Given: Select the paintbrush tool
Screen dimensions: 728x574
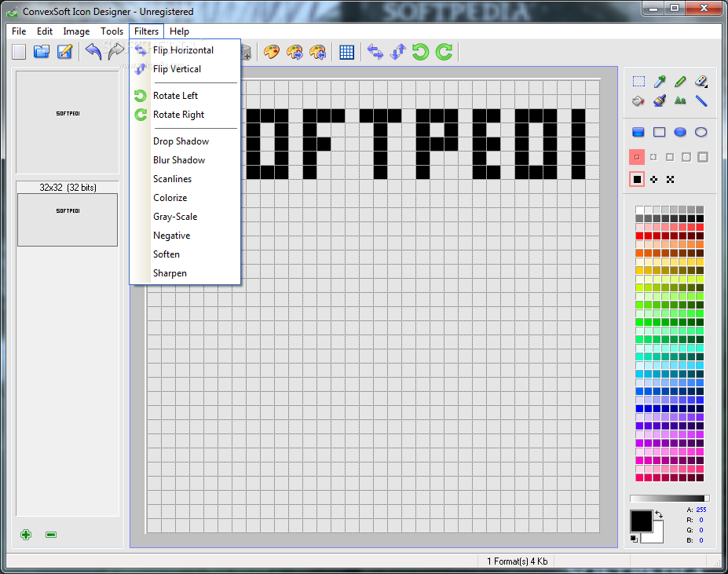Looking at the screenshot, I should pyautogui.click(x=660, y=101).
